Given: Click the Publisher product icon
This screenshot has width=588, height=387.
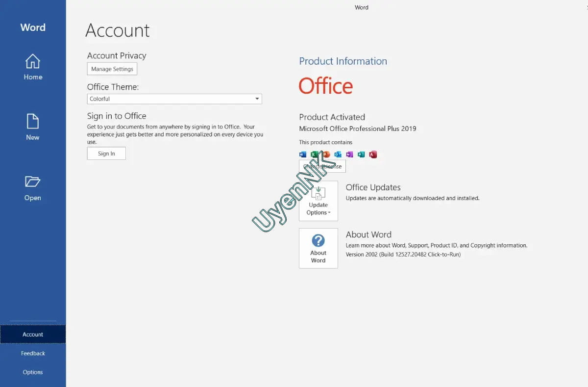Looking at the screenshot, I should 361,155.
